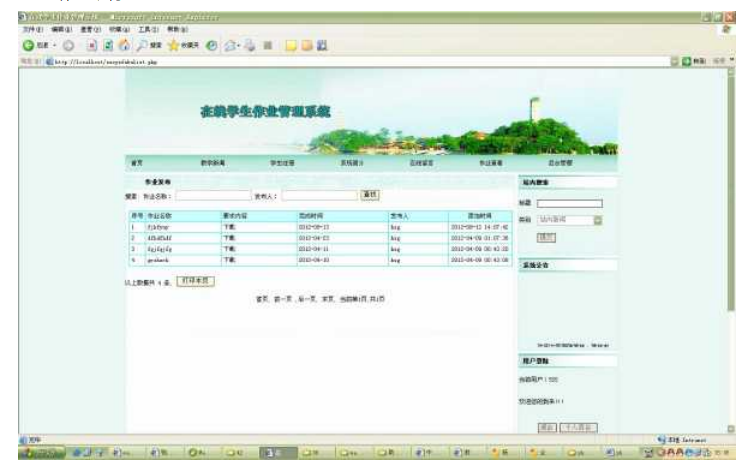This screenshot has height=471, width=753.
Task: Click the yellow note toolbar icon
Action: [291, 45]
